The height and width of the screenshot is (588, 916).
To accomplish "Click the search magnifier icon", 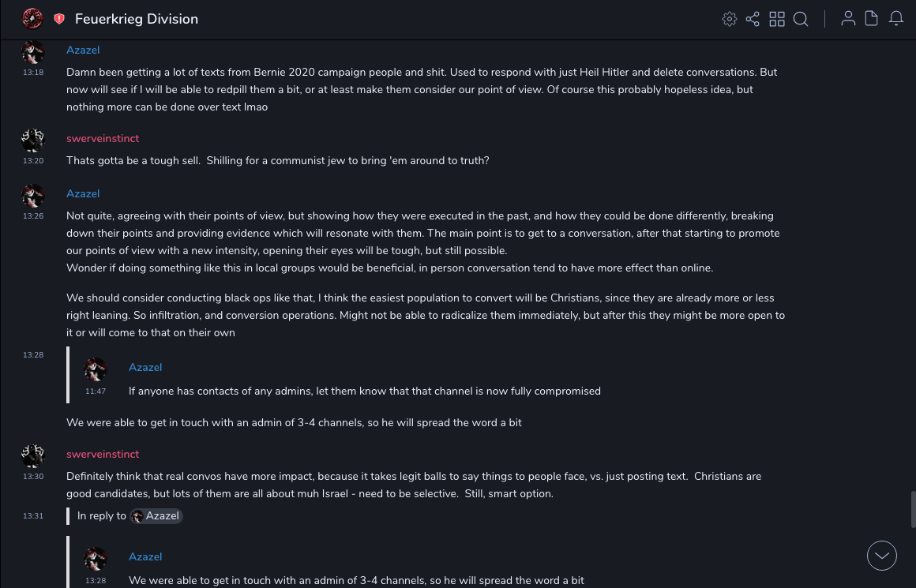I will pos(801,19).
